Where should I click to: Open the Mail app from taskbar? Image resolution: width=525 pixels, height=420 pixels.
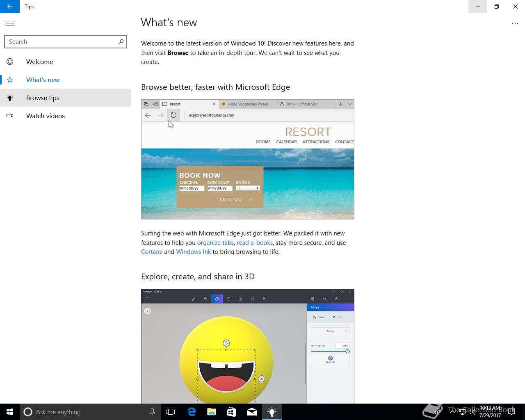(251, 412)
